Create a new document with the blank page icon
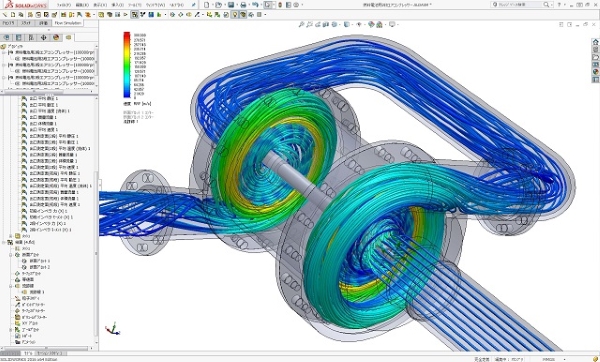The height and width of the screenshot is (362, 600). coord(207,5)
